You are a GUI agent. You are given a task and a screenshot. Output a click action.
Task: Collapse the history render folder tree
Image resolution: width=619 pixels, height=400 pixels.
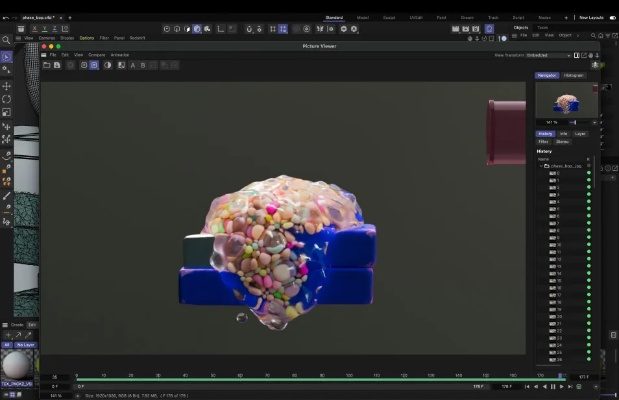coord(540,166)
